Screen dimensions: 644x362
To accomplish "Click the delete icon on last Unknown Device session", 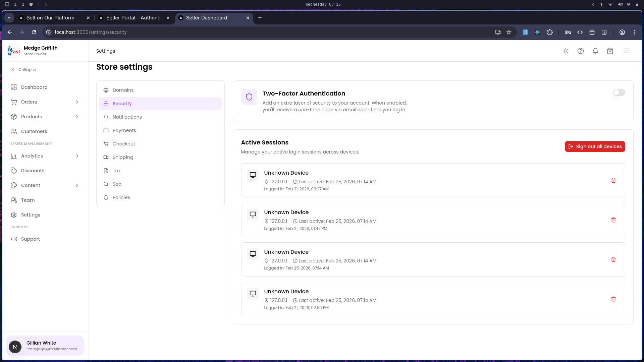I will coord(613,299).
